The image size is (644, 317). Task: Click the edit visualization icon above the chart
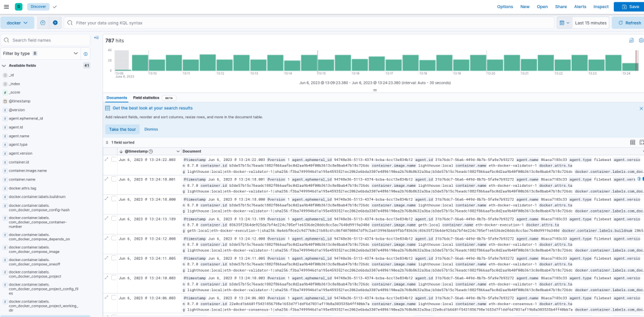tap(631, 40)
